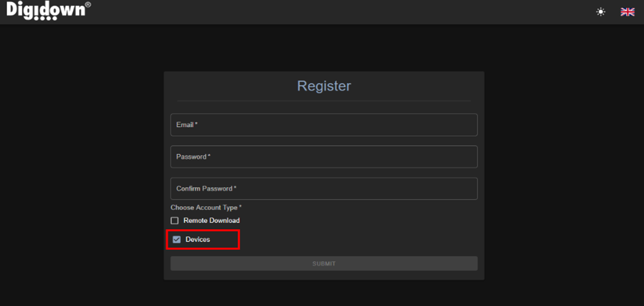This screenshot has height=306, width=644.
Task: Open language selector via UK flag
Action: (628, 12)
